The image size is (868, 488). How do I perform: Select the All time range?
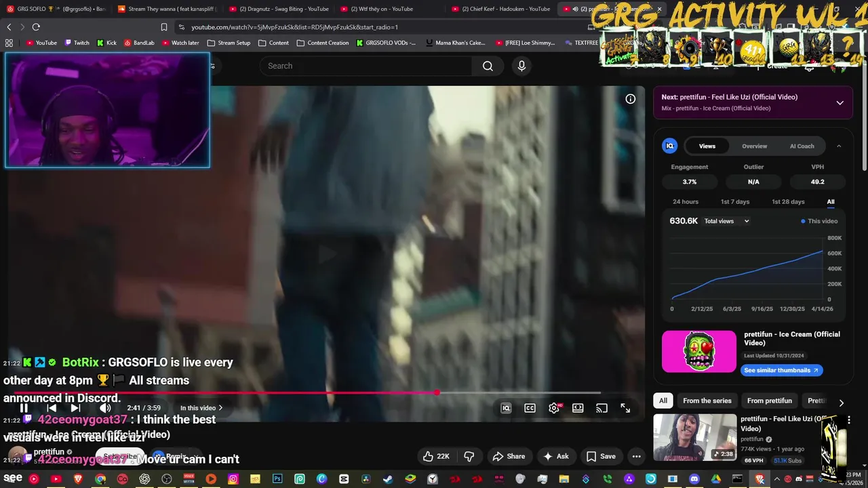(831, 202)
